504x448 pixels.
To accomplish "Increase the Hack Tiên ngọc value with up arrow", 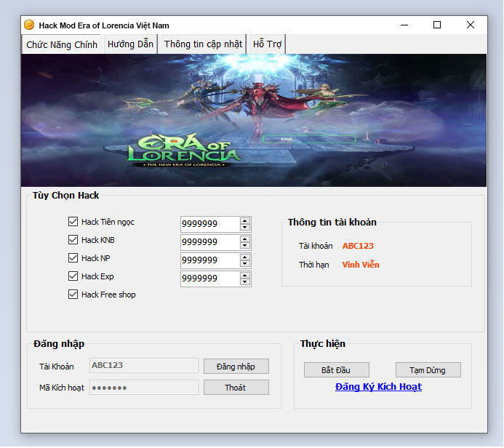I will click(x=245, y=221).
